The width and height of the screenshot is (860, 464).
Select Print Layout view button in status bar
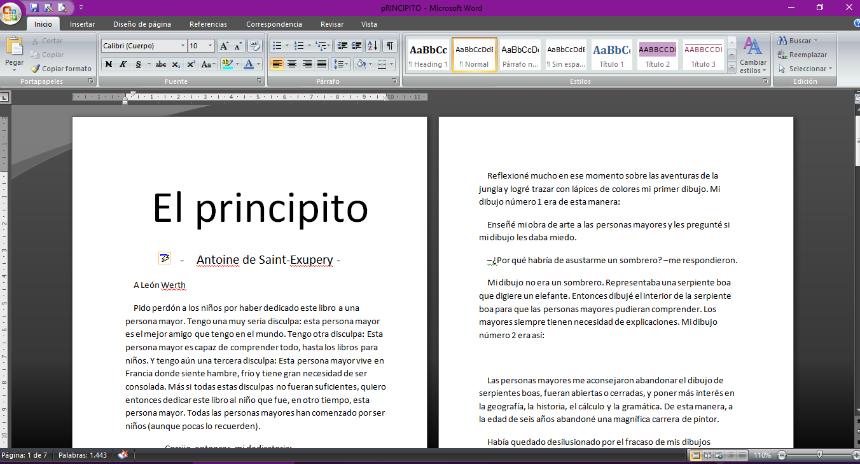coord(695,455)
